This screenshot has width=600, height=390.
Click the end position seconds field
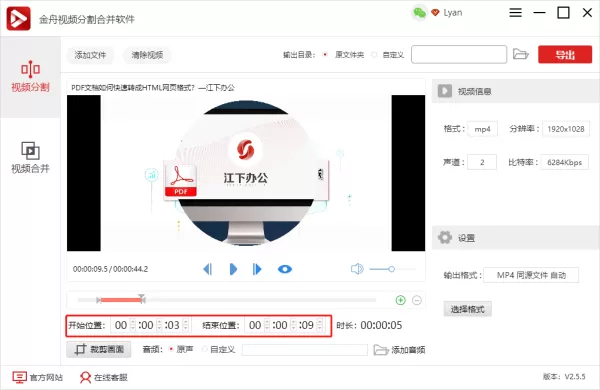(x=307, y=325)
